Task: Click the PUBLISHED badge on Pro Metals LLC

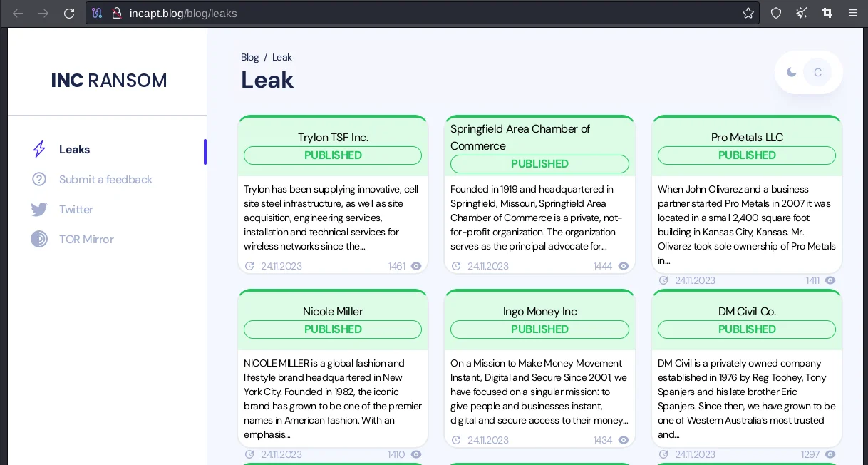Action: click(x=746, y=155)
